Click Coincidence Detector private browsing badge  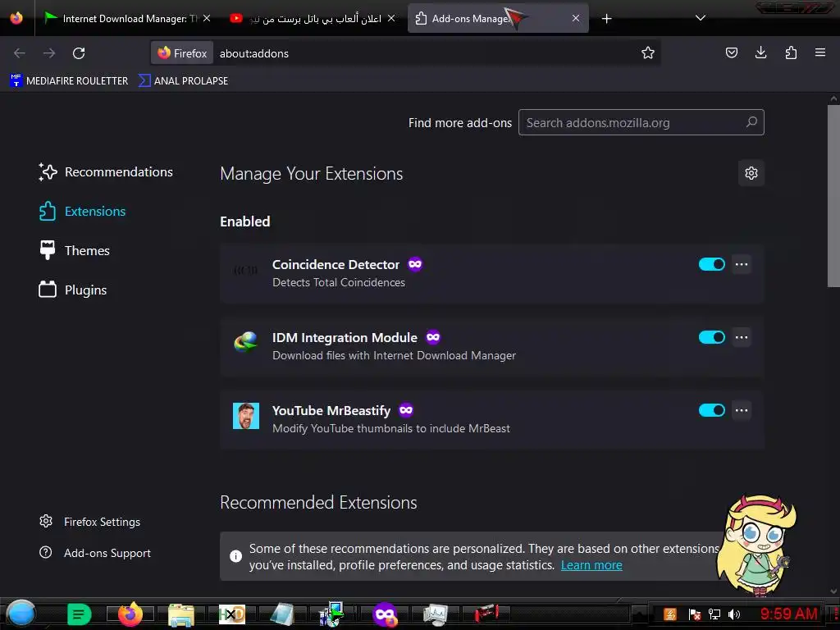pyautogui.click(x=414, y=264)
